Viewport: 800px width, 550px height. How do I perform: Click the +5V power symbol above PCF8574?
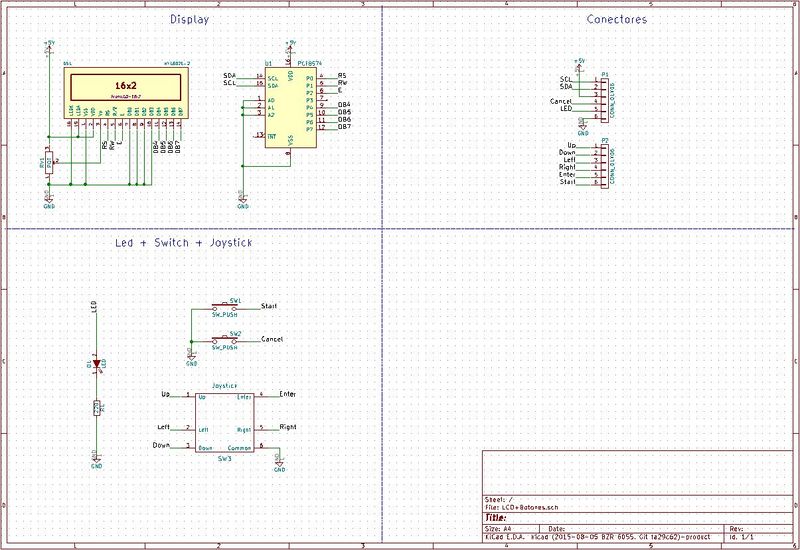point(290,47)
